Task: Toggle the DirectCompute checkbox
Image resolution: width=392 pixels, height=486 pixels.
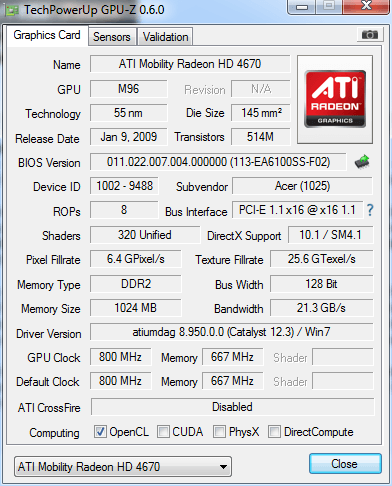Action: pos(274,431)
